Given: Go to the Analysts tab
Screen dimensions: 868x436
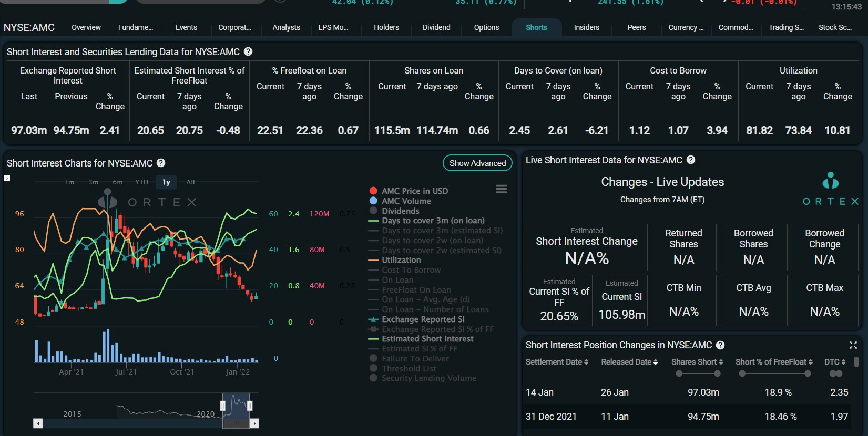Looking at the screenshot, I should point(286,27).
